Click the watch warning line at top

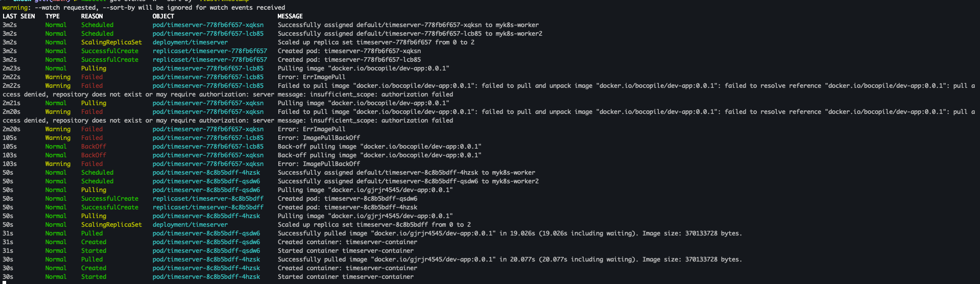[x=144, y=8]
